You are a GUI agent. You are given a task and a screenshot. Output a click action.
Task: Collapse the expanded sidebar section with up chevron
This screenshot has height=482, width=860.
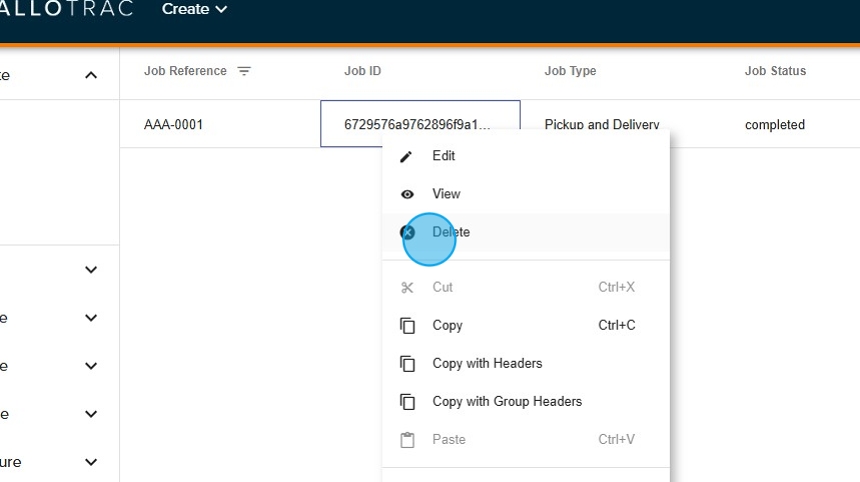91,75
